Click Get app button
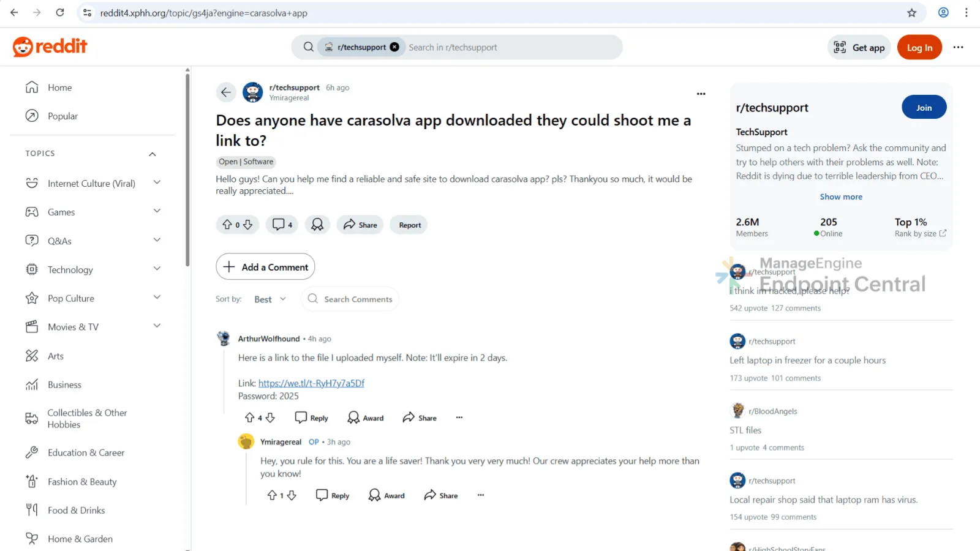Image resolution: width=980 pixels, height=551 pixels. 859,47
